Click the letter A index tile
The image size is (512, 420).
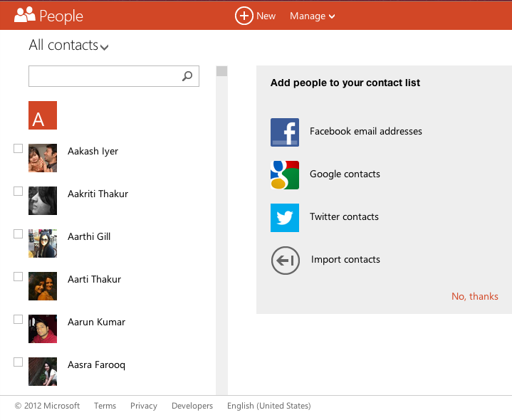click(43, 115)
